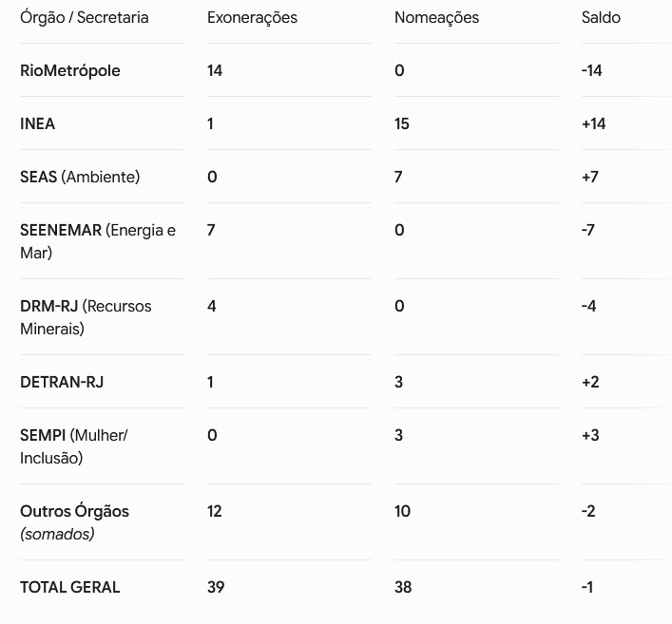
Task: Click the SEAS (Ambiente) cell
Action: pyautogui.click(x=80, y=177)
